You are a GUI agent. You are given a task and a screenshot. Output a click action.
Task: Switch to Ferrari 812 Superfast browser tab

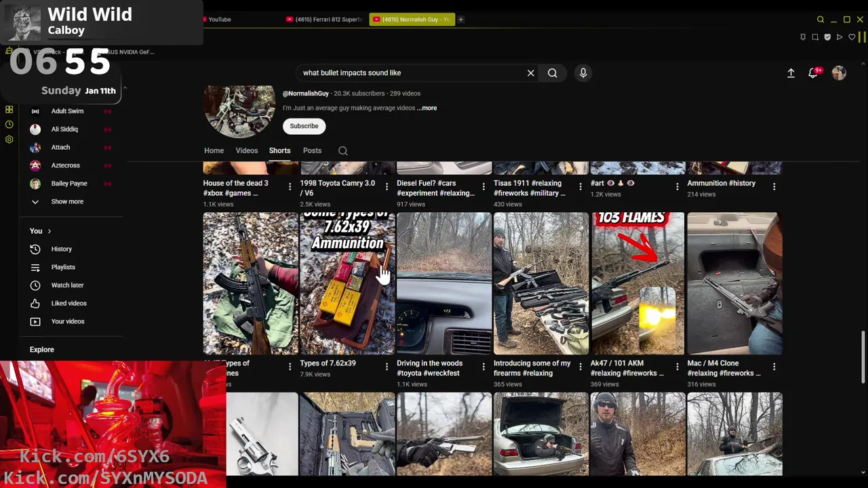coord(324,19)
